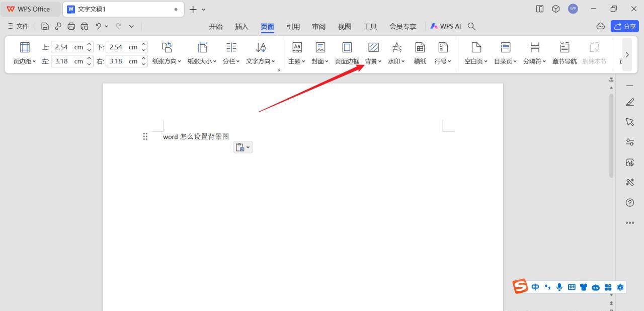Select the 页面边框 (Page Border) tool
Viewport: 644px width, 311px height.
coord(347,52)
